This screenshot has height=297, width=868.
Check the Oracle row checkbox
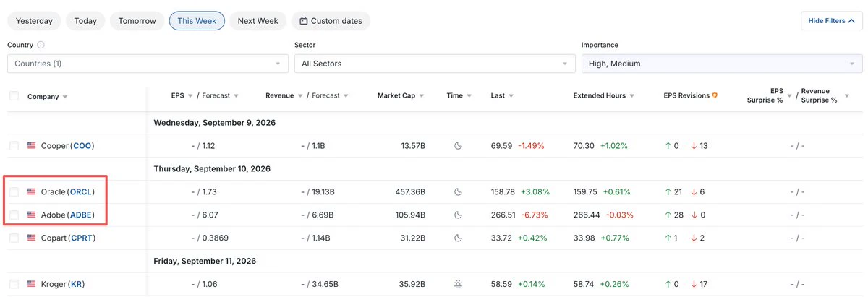(x=14, y=192)
